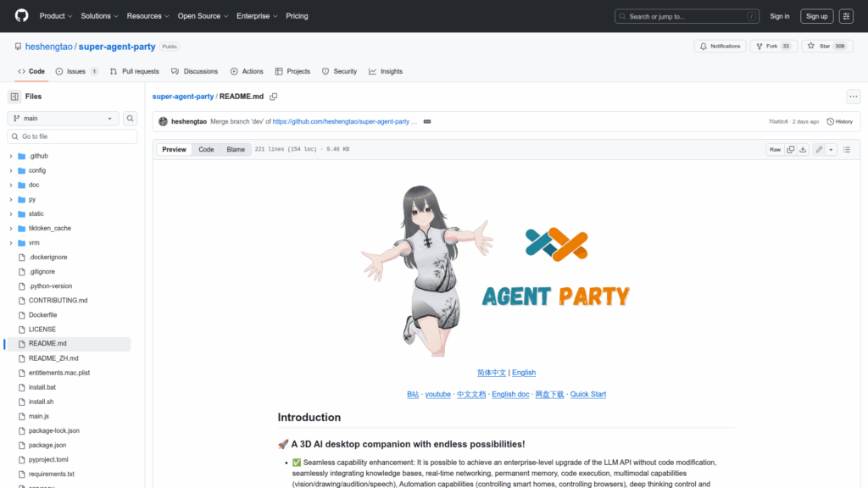Search files with magnifier icon
The image size is (868, 488).
(131, 119)
